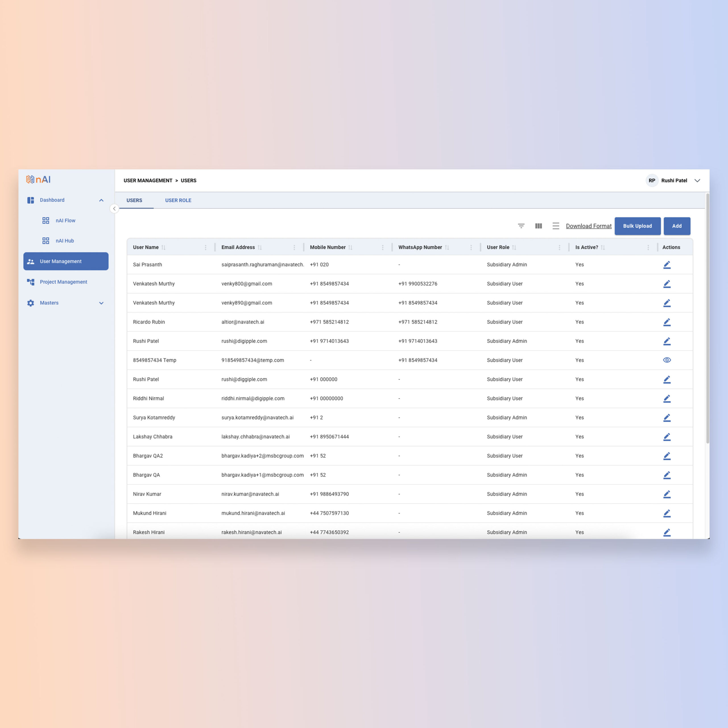Open the table filter icon
Image resolution: width=728 pixels, height=728 pixels.
[x=521, y=226]
